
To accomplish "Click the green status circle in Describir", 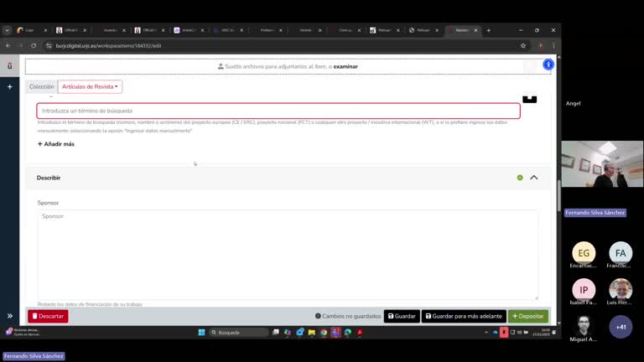I will click(520, 178).
